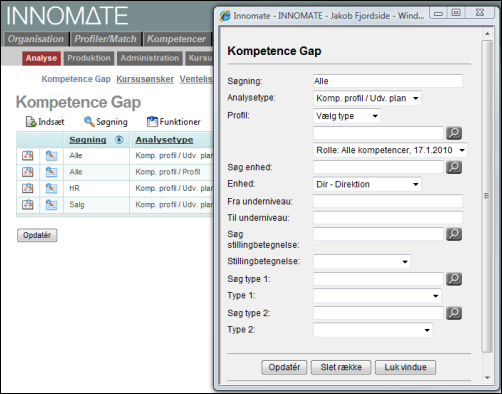This screenshot has width=502, height=394.
Task: Open the Type 2 dropdown
Action: pos(373,330)
